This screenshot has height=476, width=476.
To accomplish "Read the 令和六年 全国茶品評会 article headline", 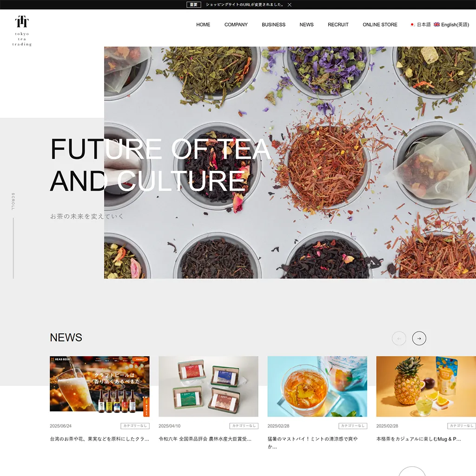I will (205, 439).
